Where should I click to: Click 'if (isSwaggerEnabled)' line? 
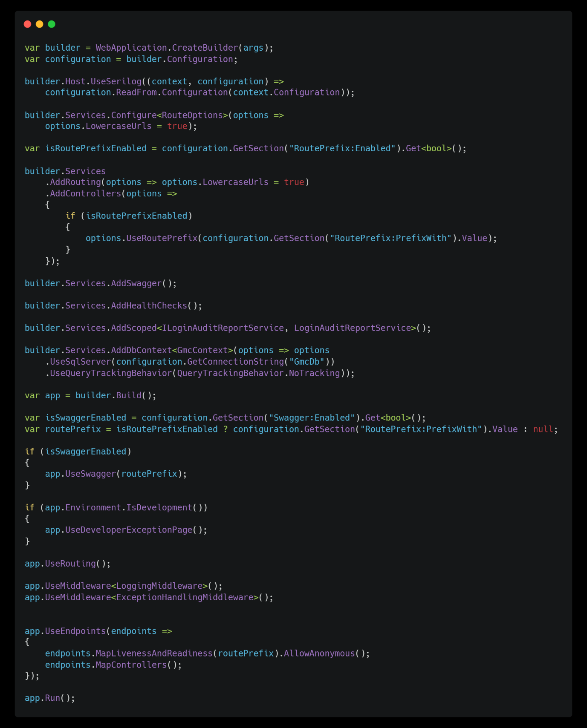[x=78, y=452]
